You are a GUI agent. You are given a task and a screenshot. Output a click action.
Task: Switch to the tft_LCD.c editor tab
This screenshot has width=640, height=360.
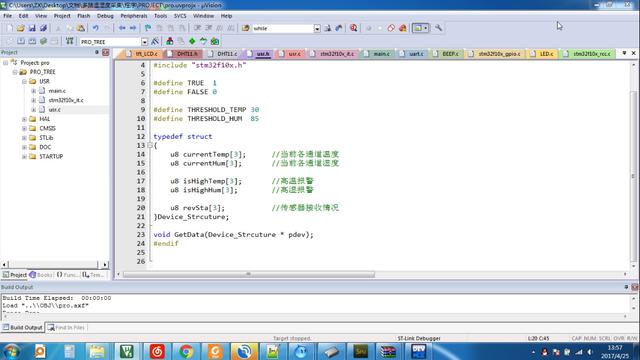[143, 54]
